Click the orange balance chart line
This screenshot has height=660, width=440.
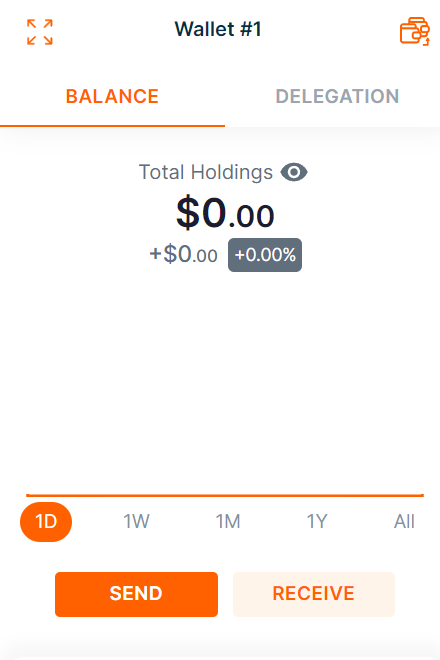(225, 495)
